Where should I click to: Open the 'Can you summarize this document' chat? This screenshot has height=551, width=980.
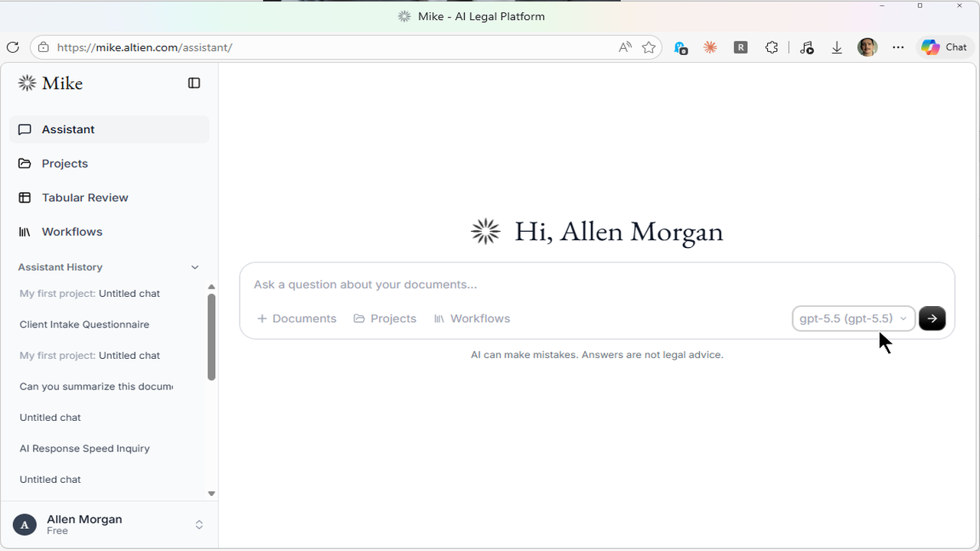pos(96,386)
